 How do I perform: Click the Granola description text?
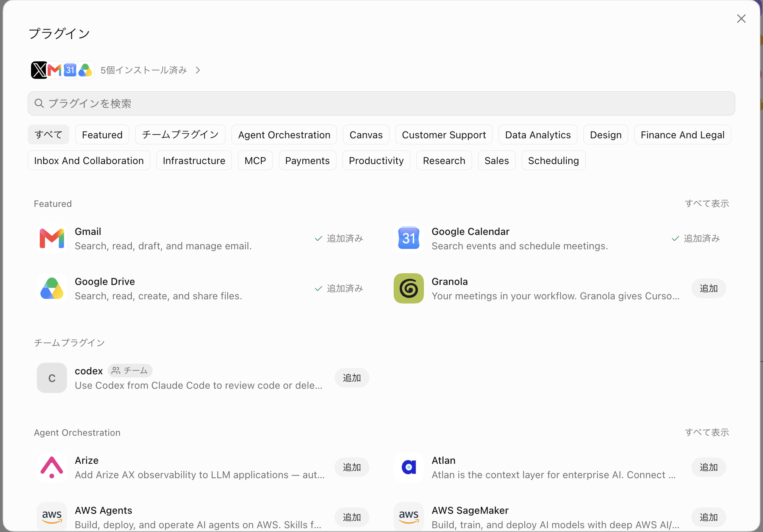[x=555, y=296]
